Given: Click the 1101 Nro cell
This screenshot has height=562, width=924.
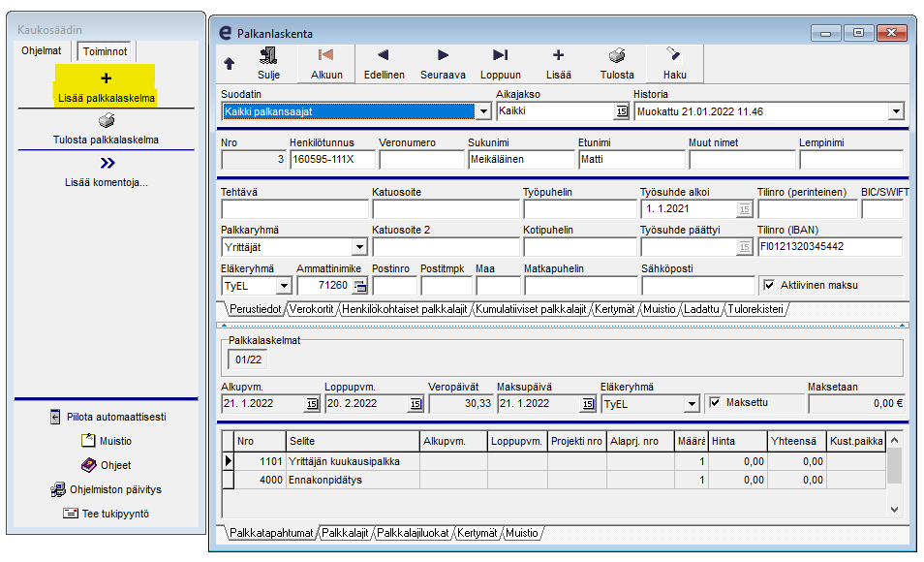Looking at the screenshot, I should click(x=260, y=461).
